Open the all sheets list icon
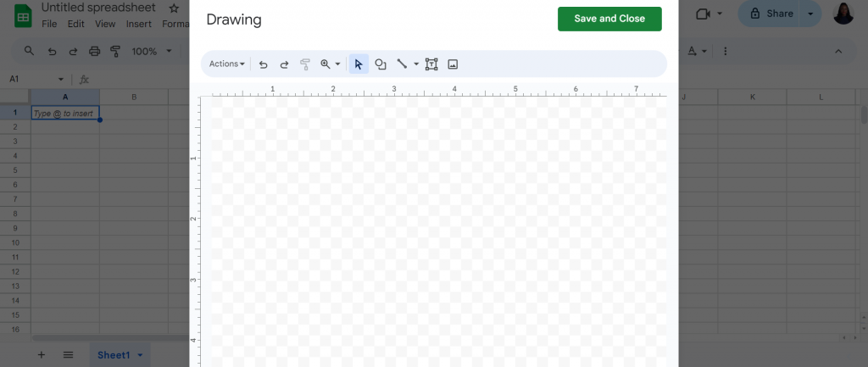 click(x=68, y=355)
